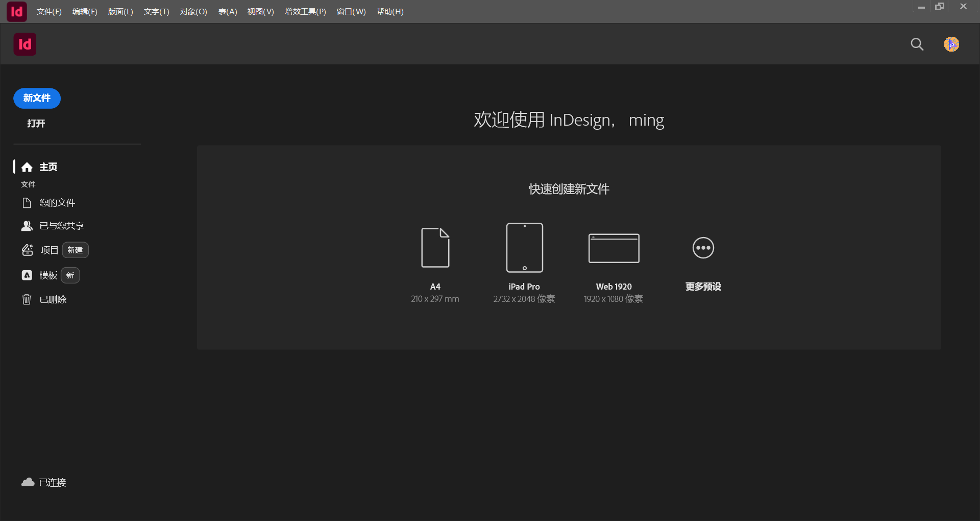Viewport: 980px width, 521px height.
Task: Click the 新文件 button
Action: point(36,98)
